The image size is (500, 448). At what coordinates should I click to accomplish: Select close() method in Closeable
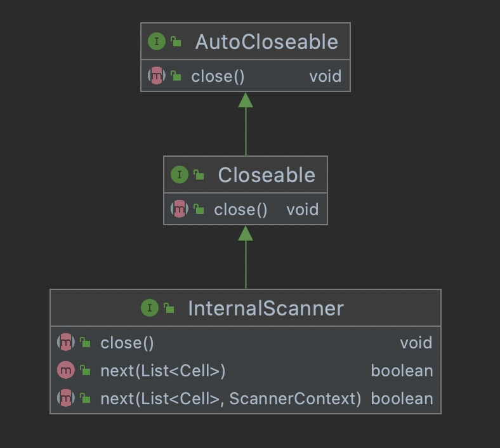click(x=240, y=209)
